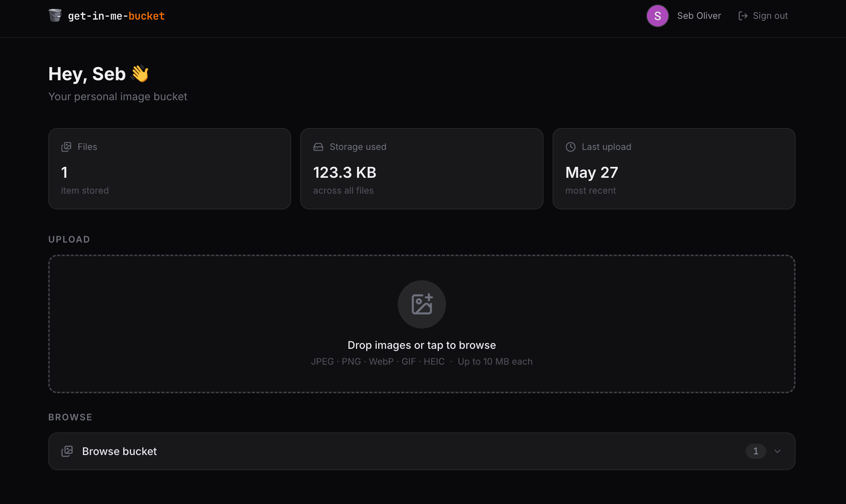Click the dashed upload drop zone
Screen dimensions: 846x504
tap(422, 324)
